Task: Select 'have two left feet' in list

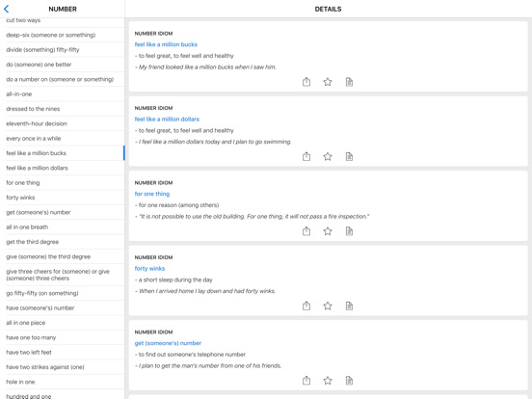Action: click(x=62, y=352)
